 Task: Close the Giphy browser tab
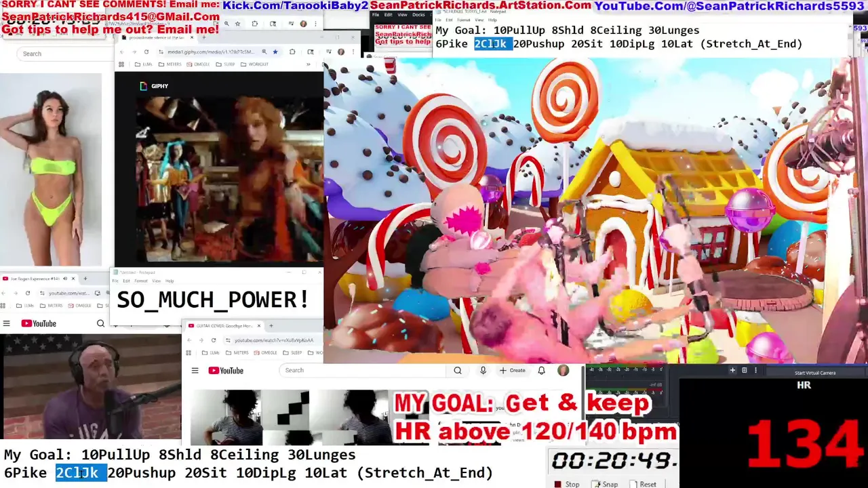pyautogui.click(x=192, y=37)
